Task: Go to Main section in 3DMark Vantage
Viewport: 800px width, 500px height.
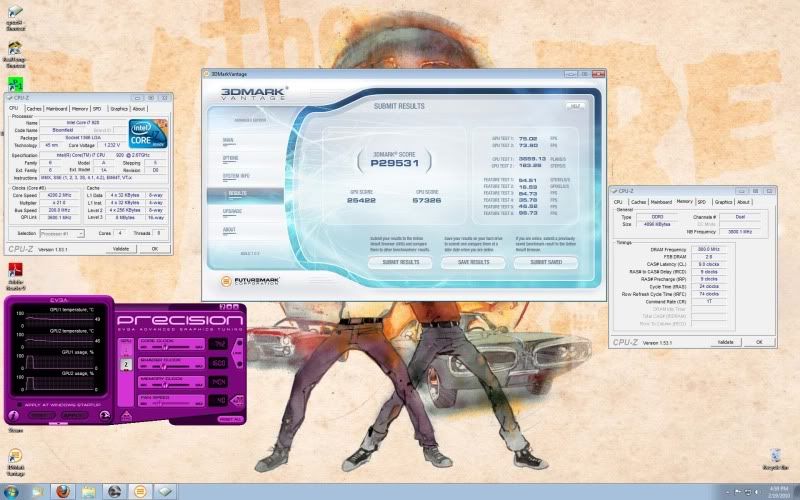Action: click(228, 140)
